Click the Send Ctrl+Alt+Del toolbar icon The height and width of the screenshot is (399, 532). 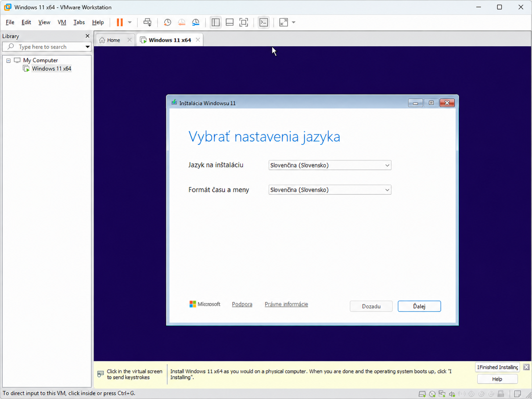(147, 22)
